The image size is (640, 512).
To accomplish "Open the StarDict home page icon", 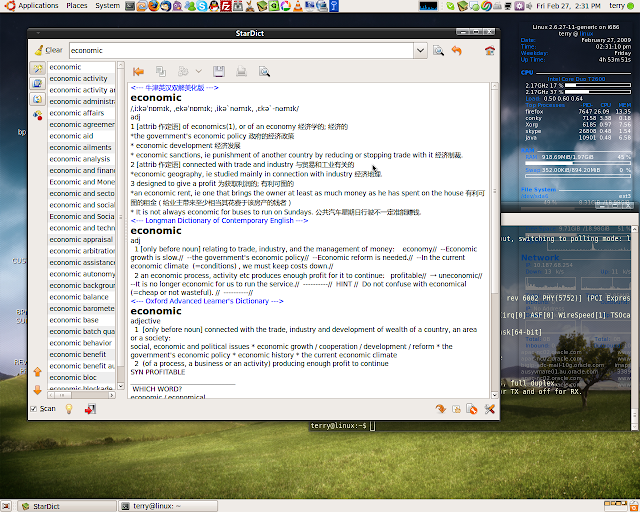I will [x=489, y=51].
